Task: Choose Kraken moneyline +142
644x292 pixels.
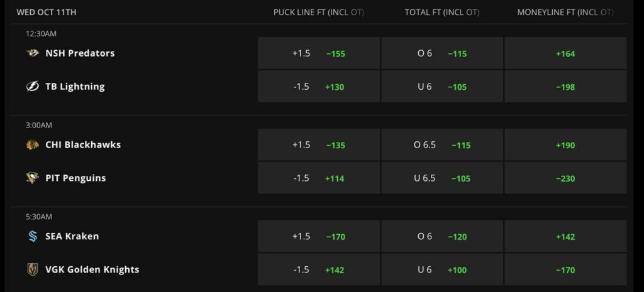Action: pos(565,236)
